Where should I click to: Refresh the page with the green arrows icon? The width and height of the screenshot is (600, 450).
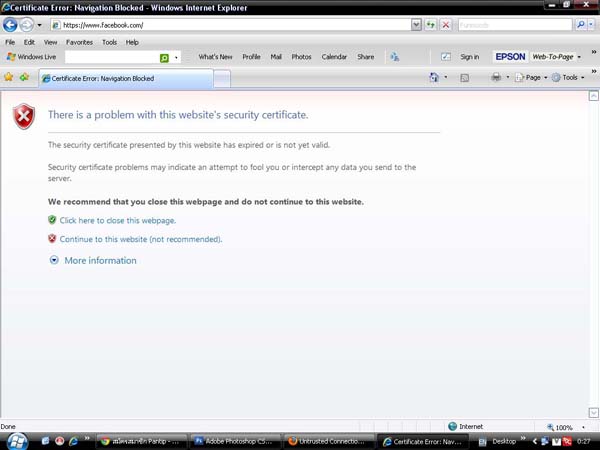coord(431,25)
